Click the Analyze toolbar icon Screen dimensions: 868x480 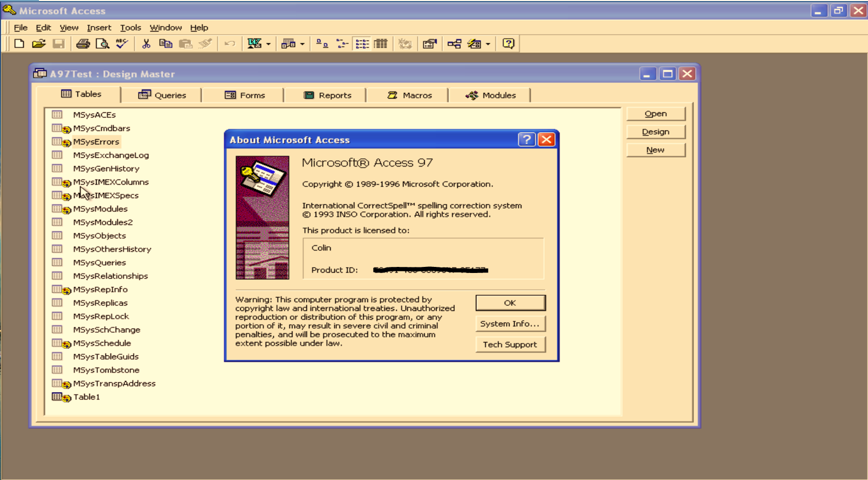pyautogui.click(x=288, y=44)
